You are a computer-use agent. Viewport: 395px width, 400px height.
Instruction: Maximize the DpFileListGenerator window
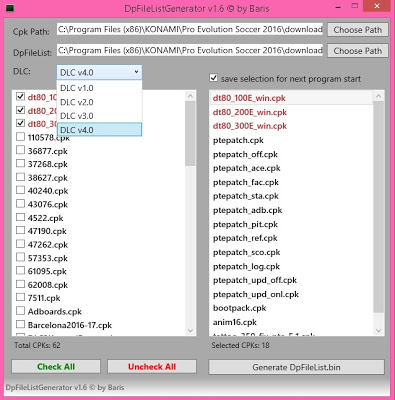pyautogui.click(x=355, y=6)
